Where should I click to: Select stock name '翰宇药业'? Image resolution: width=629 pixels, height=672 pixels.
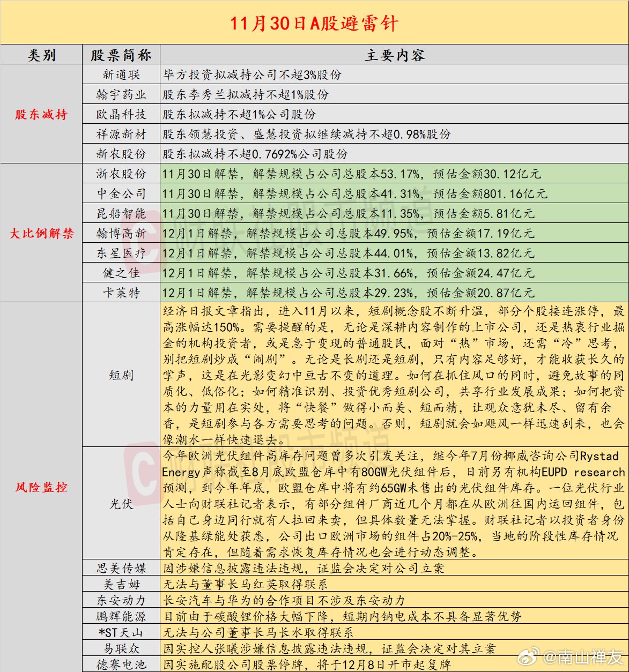click(121, 94)
